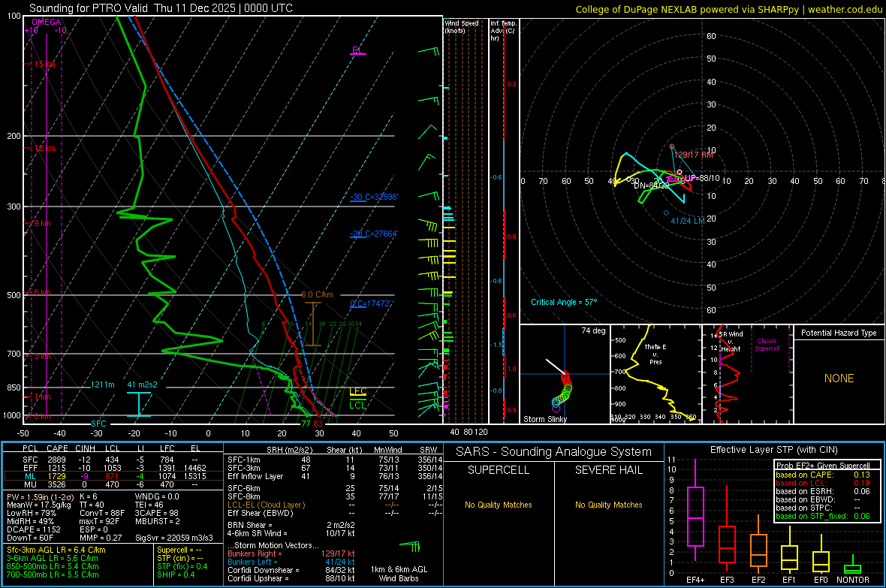886x588 pixels.
Task: Select the "SFC-1km" row in the SRH table
Action: pos(333,460)
